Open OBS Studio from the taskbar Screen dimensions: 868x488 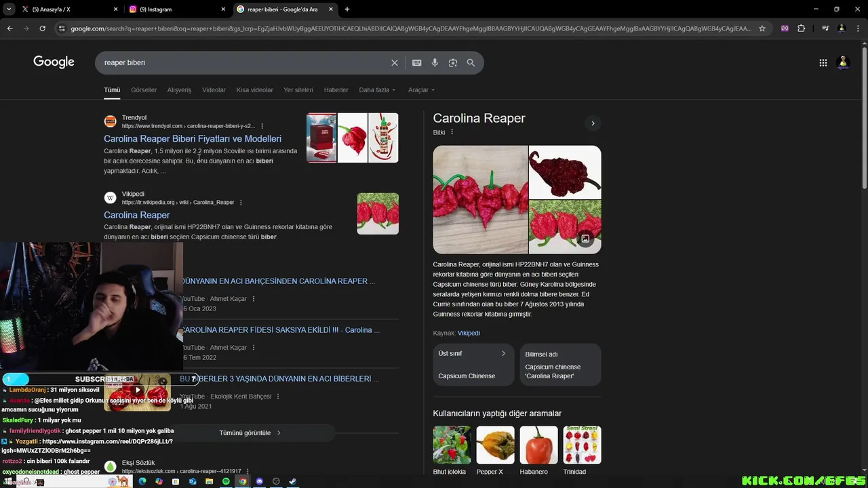[x=276, y=481]
